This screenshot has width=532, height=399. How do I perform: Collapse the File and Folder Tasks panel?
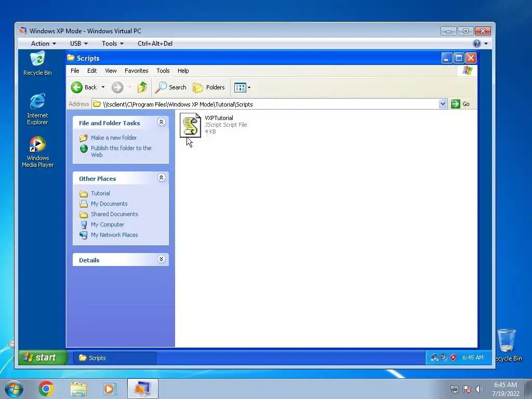pos(162,122)
